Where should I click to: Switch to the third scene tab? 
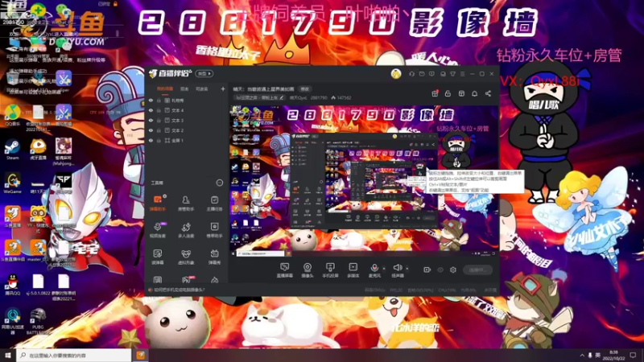(x=202, y=88)
